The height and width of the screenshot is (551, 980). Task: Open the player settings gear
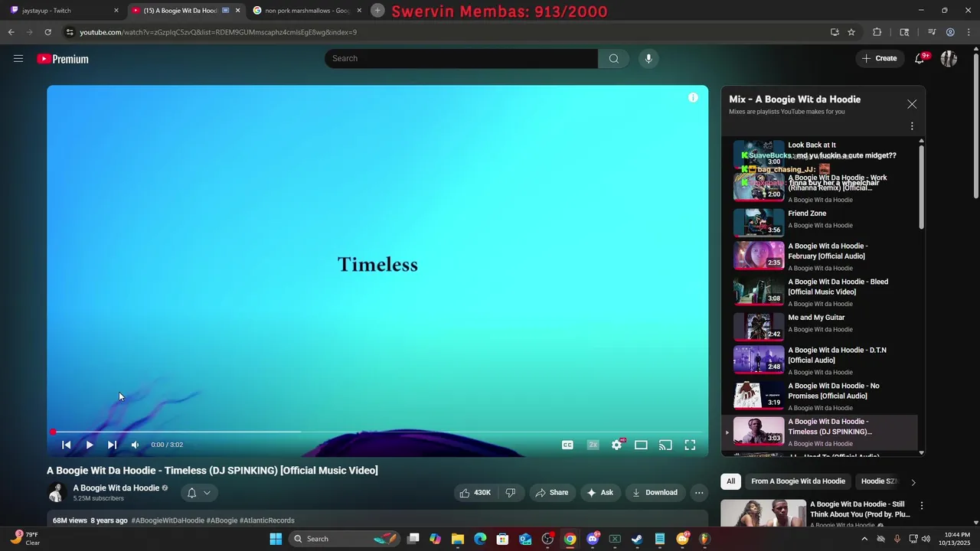tap(616, 445)
